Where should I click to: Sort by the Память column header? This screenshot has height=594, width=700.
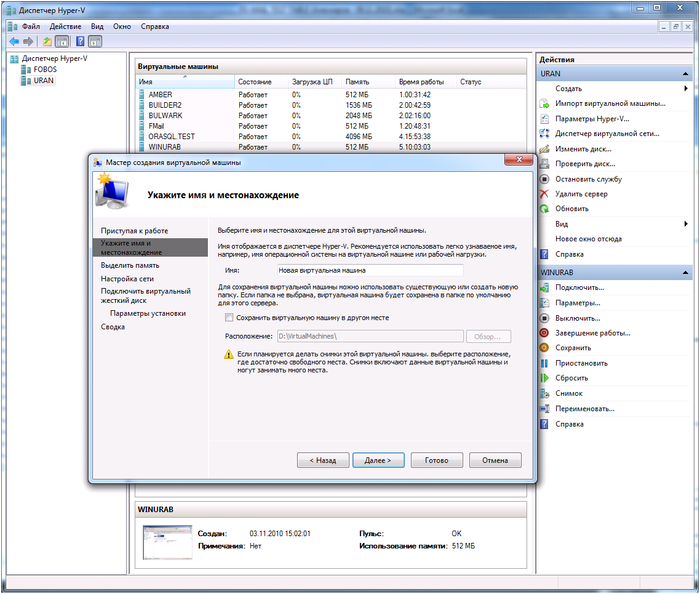tap(368, 82)
